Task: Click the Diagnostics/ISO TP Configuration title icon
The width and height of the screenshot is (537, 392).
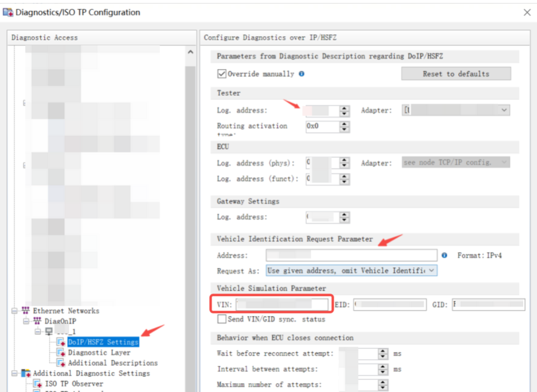Action: click(8, 12)
